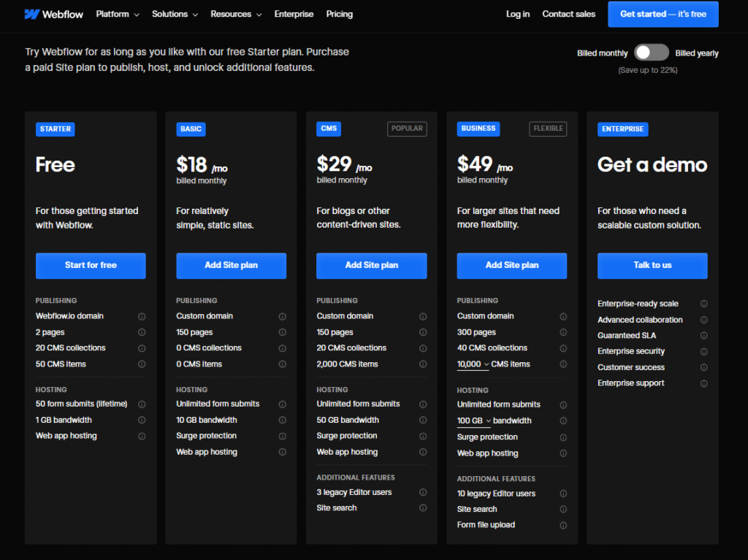Click the Log in link
The height and width of the screenshot is (560, 748).
pos(518,14)
